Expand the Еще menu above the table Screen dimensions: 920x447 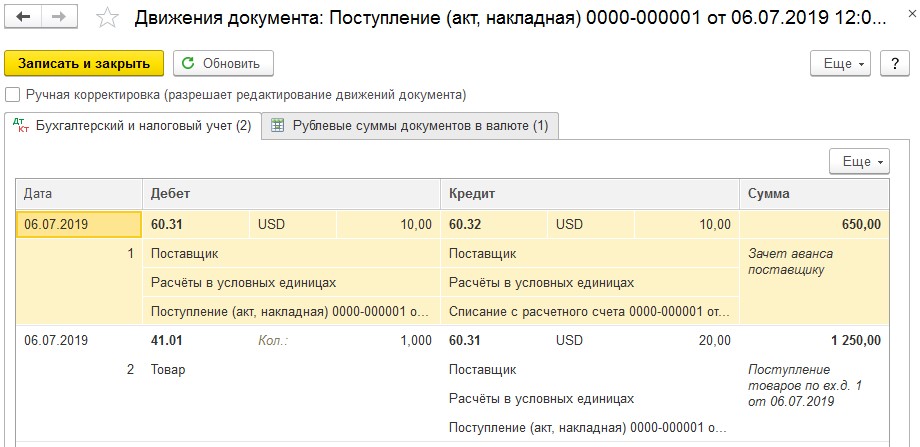859,161
